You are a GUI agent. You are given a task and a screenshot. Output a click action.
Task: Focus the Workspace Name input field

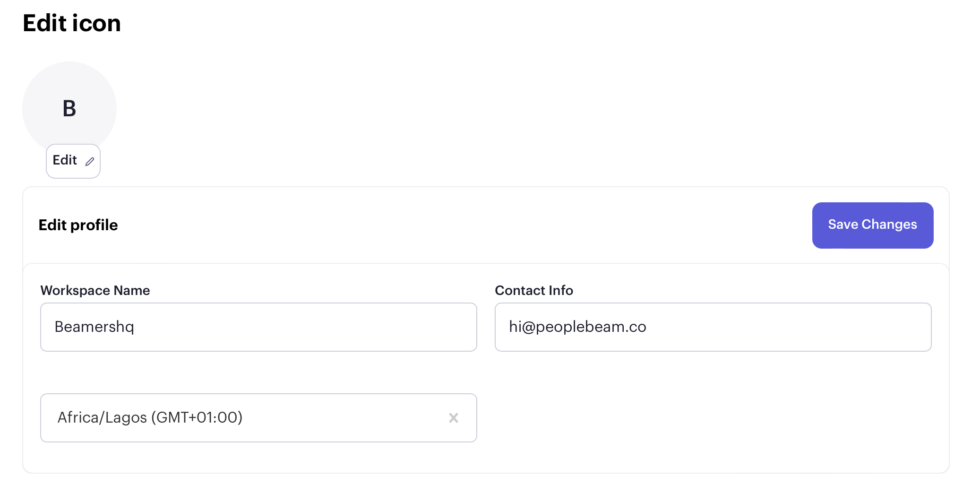tap(258, 327)
